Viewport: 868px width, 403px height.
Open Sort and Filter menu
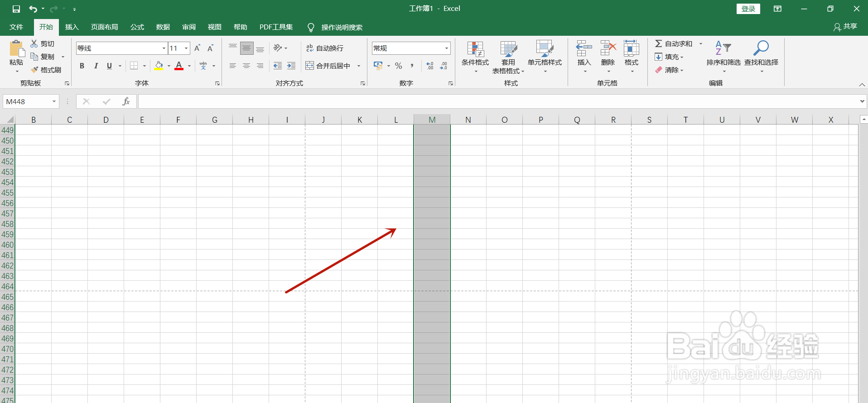[723, 57]
